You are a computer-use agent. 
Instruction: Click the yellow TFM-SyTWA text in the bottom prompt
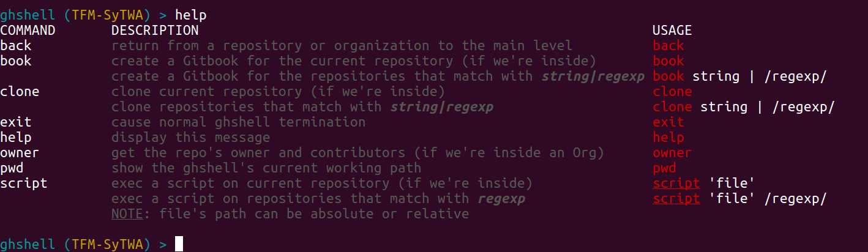pos(107,244)
